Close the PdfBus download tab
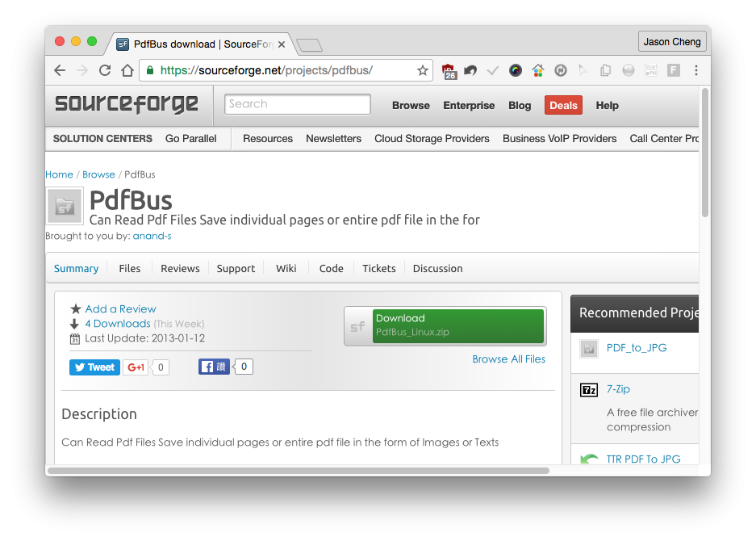The width and height of the screenshot is (756, 541). (282, 44)
